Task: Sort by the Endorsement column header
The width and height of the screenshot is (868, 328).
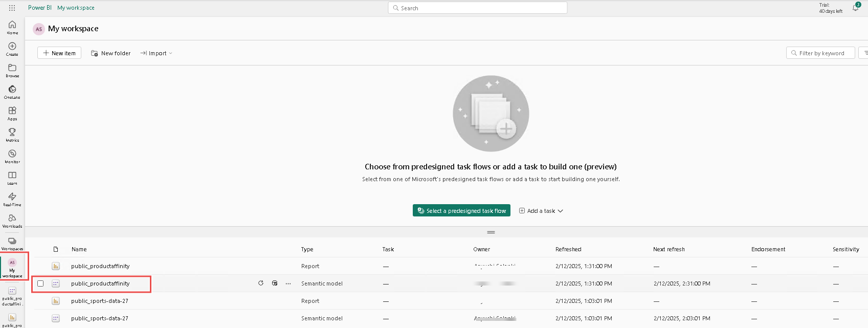Action: [768, 249]
